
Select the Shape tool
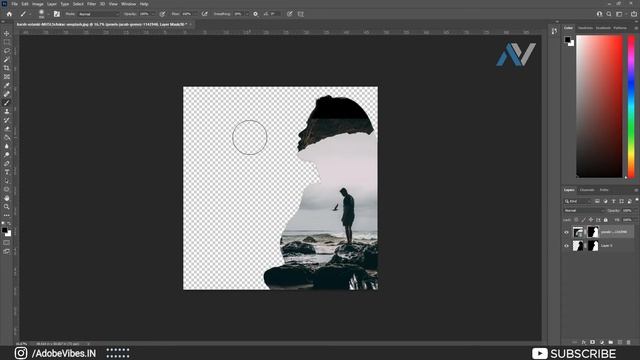(x=7, y=189)
